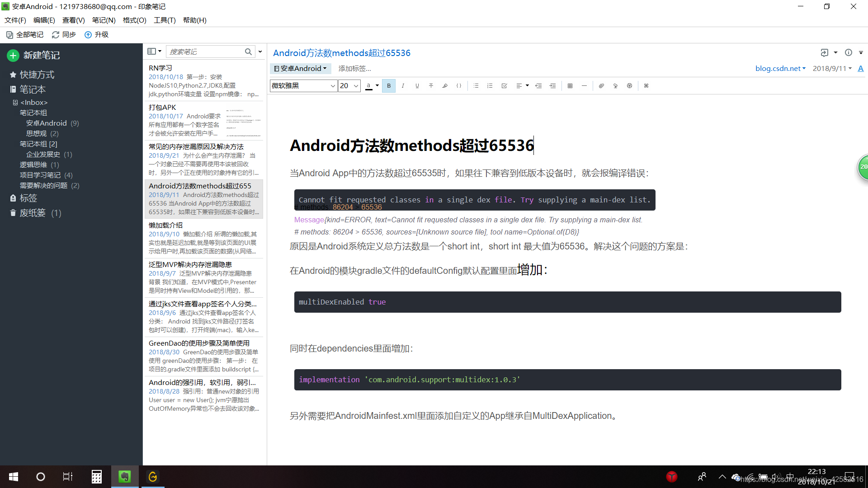Click the blue underlined A icon
This screenshot has width=868, height=488.
coord(861,69)
